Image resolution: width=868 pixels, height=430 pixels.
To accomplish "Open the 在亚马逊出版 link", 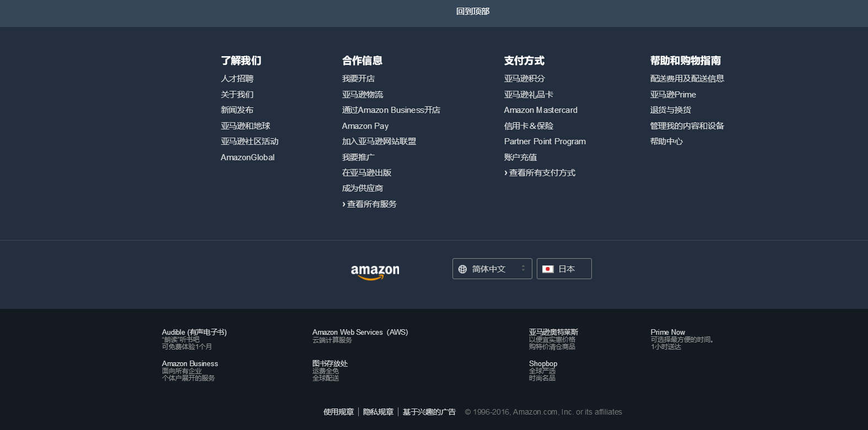I will [x=366, y=173].
